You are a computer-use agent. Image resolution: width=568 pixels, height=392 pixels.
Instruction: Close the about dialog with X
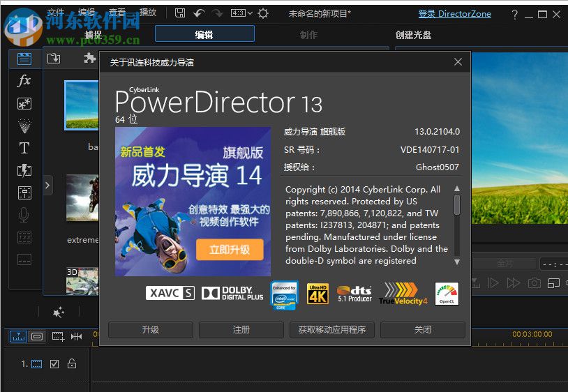[458, 62]
